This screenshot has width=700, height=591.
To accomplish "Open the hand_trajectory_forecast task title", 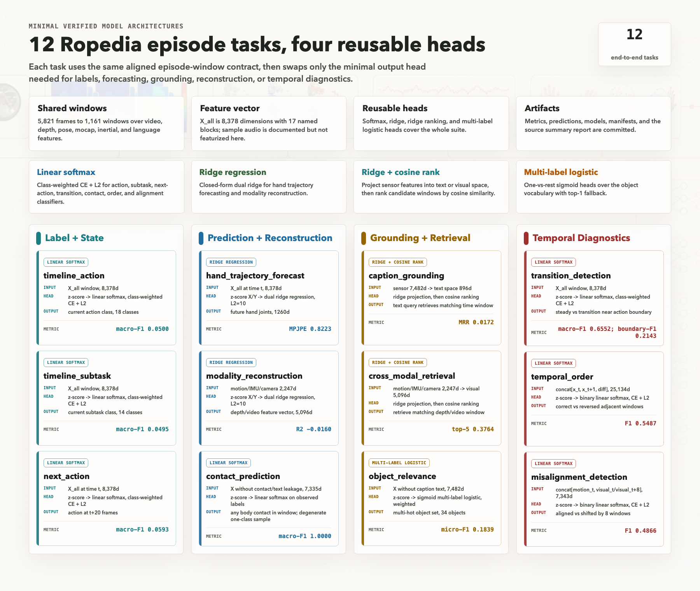I will [255, 276].
